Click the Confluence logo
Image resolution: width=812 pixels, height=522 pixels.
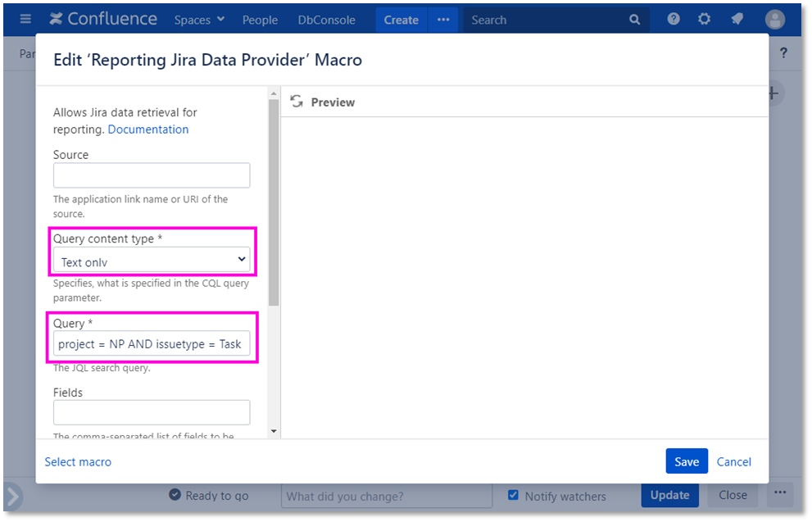(x=103, y=19)
